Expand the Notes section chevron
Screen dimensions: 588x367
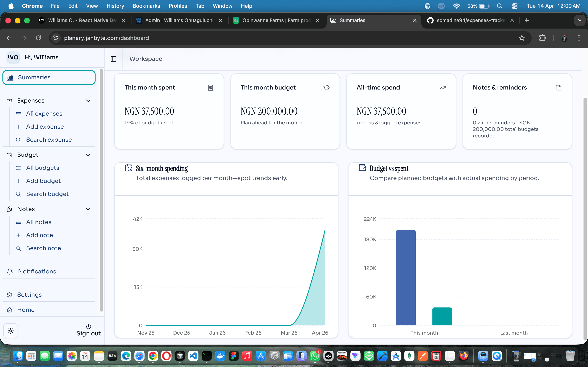click(x=88, y=209)
